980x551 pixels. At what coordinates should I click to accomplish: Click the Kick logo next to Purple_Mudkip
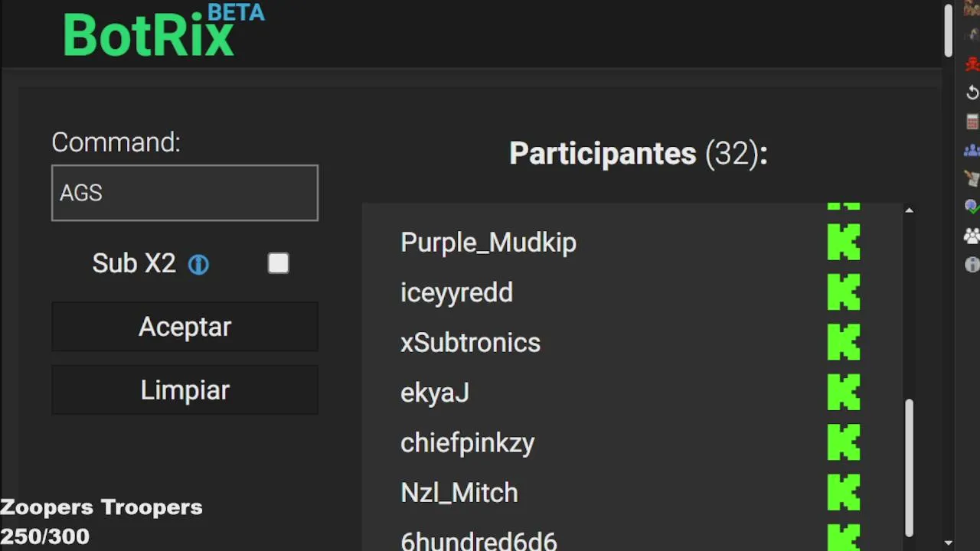pos(844,243)
